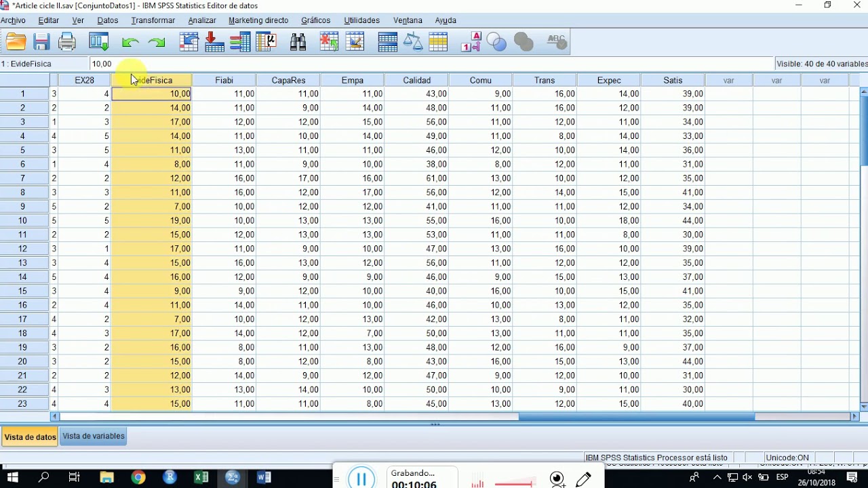Select row number 23 header
Image resolution: width=868 pixels, height=488 pixels.
[23, 404]
